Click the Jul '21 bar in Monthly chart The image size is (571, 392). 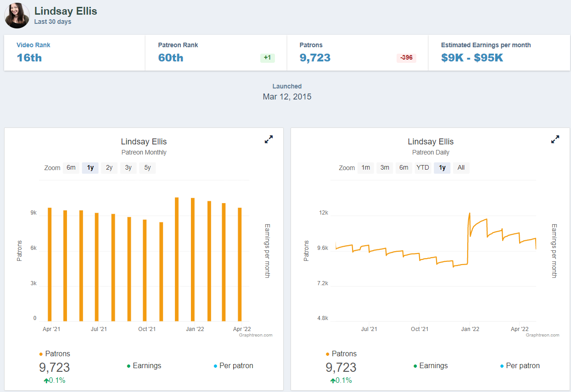tap(97, 267)
